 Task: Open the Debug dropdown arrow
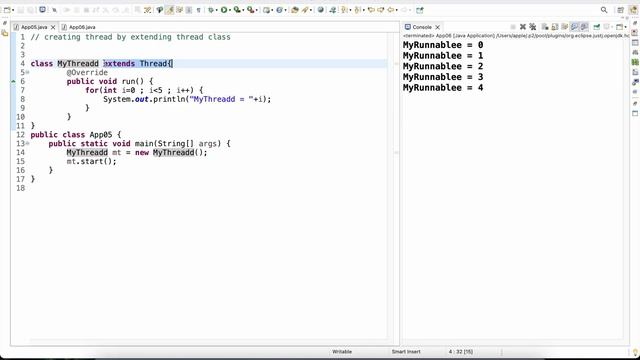click(x=216, y=10)
